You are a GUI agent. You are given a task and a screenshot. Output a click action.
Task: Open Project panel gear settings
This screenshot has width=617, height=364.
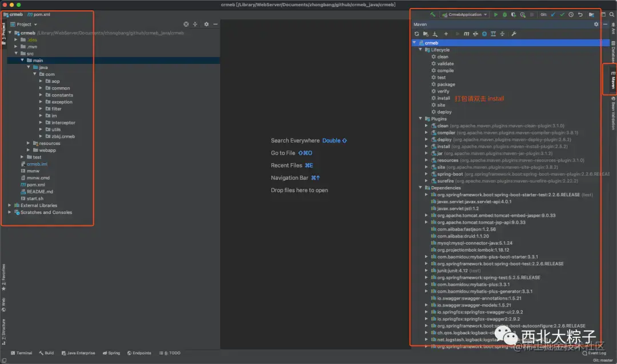pyautogui.click(x=206, y=25)
